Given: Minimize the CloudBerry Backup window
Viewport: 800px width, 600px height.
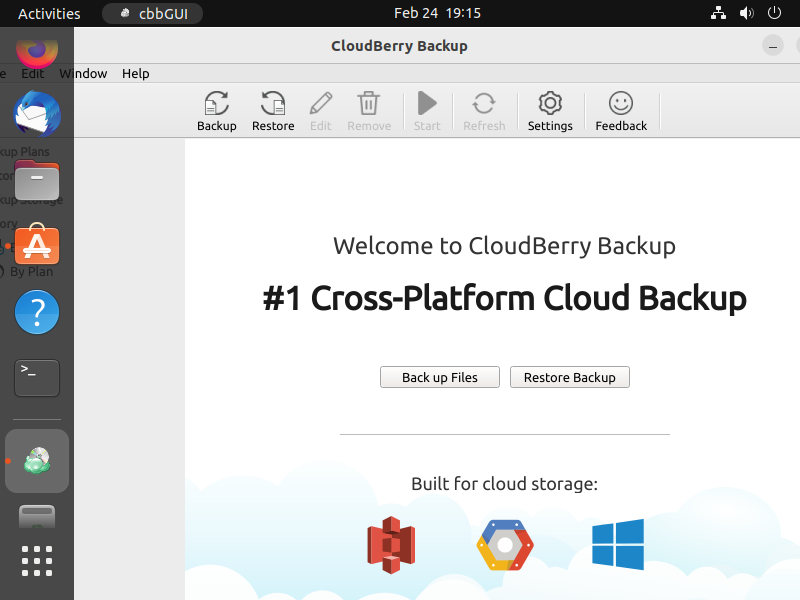Looking at the screenshot, I should (773, 46).
